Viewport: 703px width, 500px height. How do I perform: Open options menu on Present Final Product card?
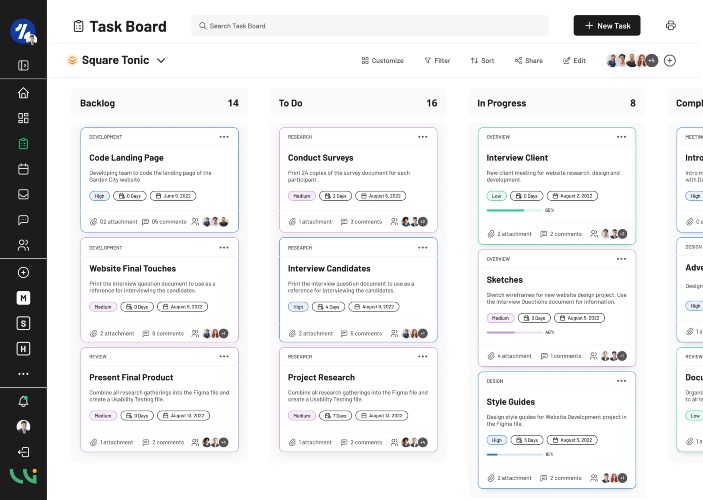click(224, 357)
